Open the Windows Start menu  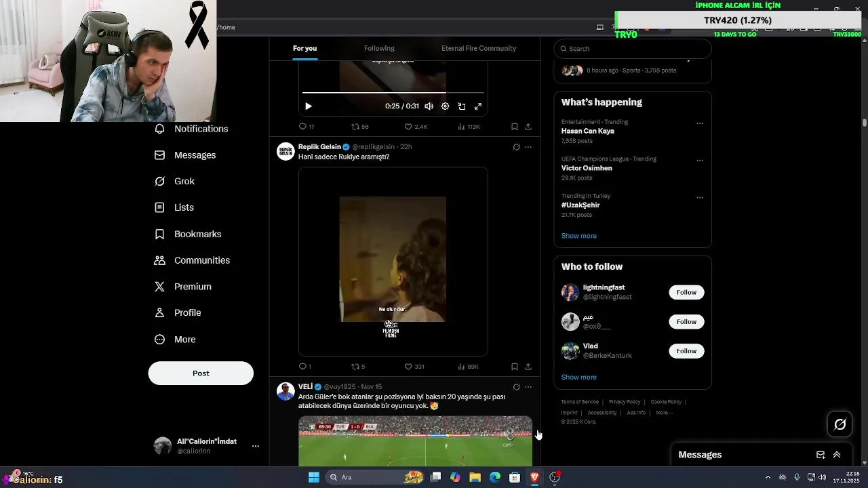pyautogui.click(x=314, y=477)
